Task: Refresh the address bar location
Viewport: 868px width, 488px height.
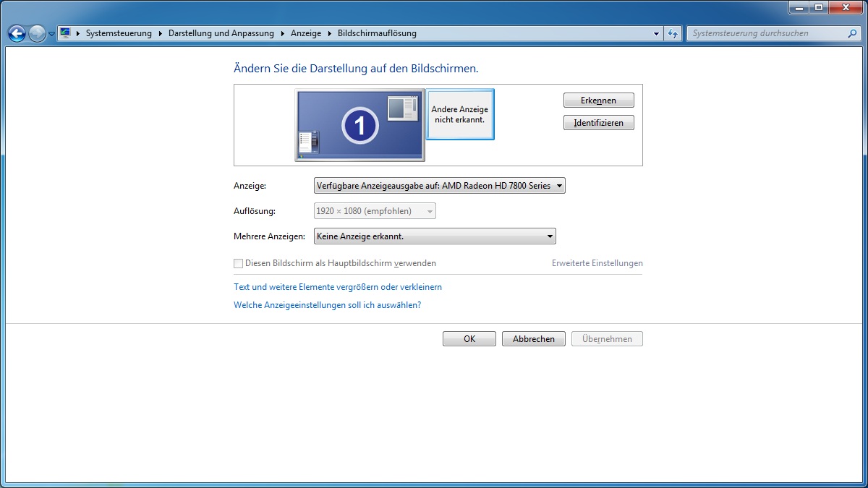Action: 673,33
